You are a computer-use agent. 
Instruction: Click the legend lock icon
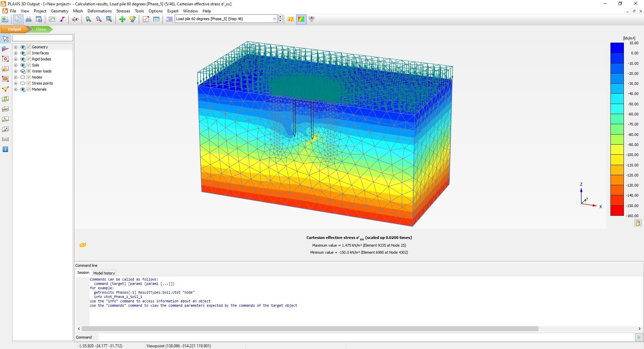click(x=638, y=223)
